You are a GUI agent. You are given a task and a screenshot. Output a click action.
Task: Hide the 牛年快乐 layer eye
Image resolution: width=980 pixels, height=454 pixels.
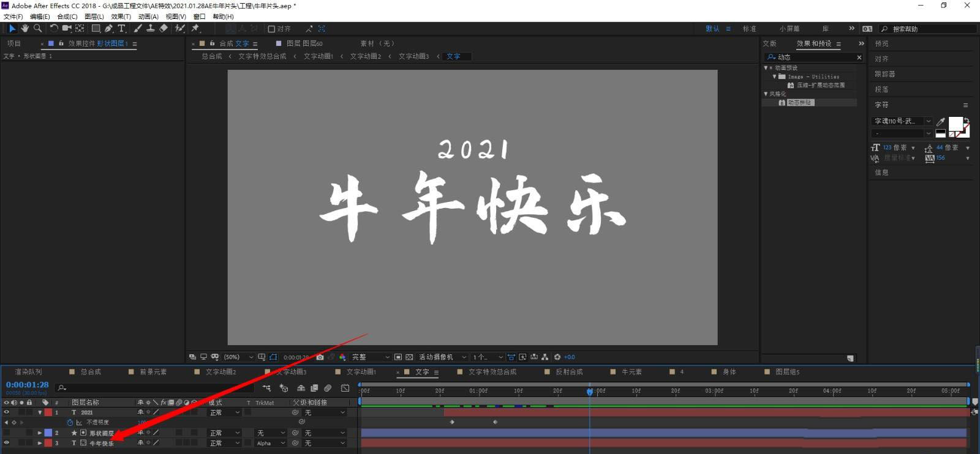pos(6,443)
